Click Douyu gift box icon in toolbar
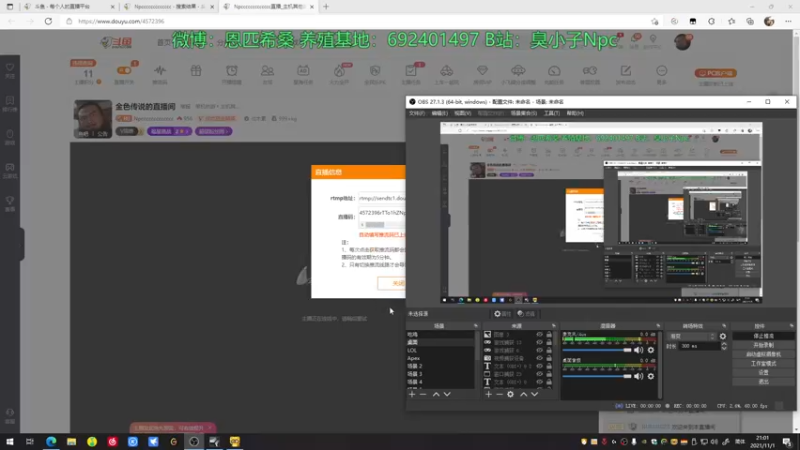This screenshot has height=450, width=800. [x=196, y=71]
